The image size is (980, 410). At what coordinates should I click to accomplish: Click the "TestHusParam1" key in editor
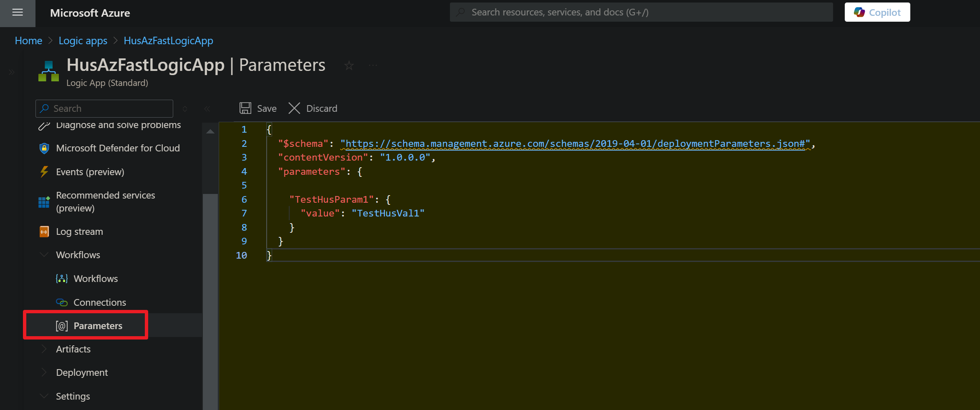coord(332,199)
